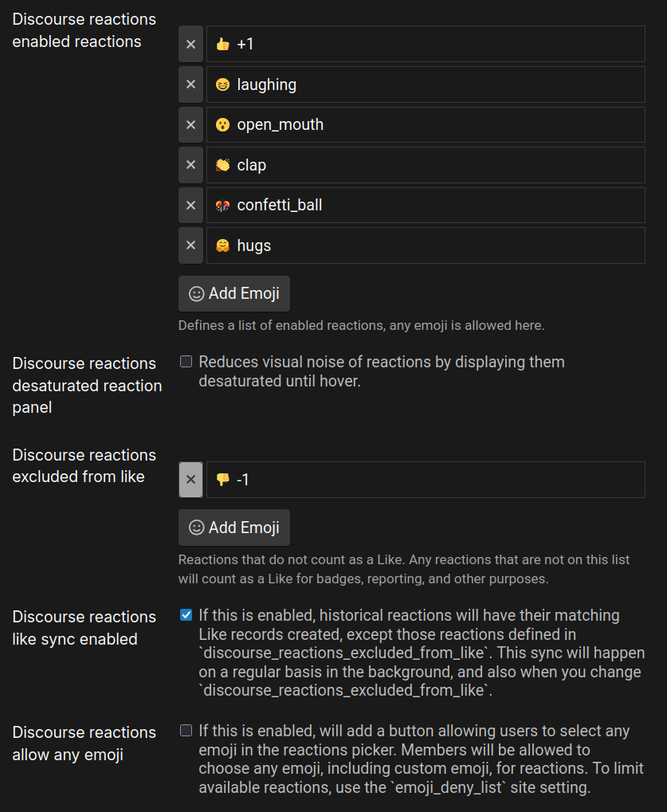Delete the open_mouth reaction entry
This screenshot has height=812, width=667.
pos(190,125)
